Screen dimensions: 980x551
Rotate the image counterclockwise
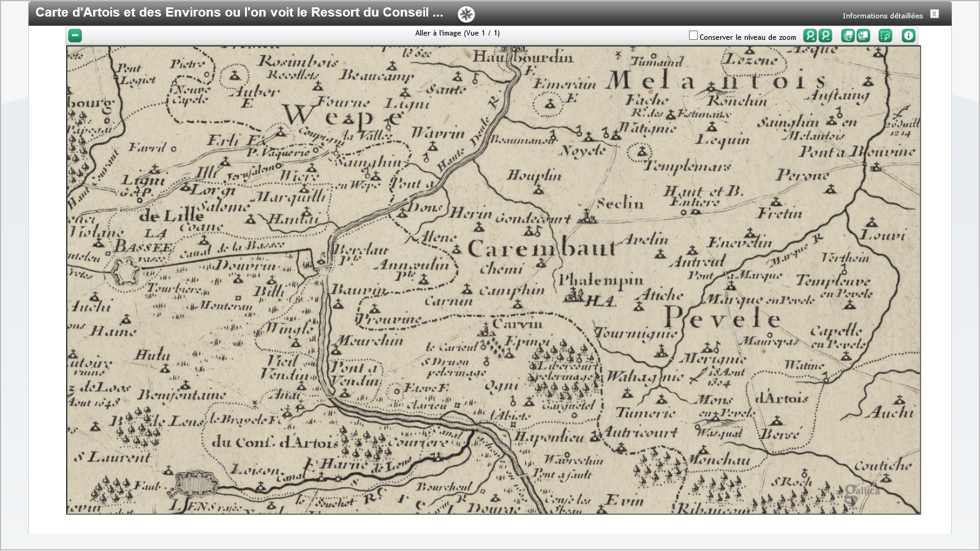848,36
